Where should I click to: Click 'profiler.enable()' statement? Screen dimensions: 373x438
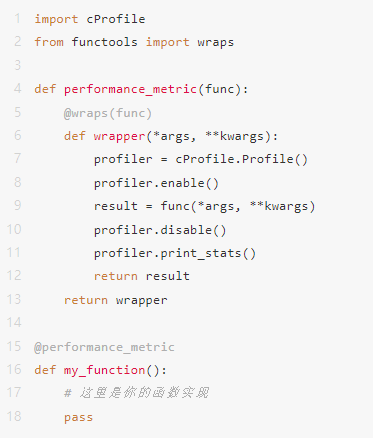(x=156, y=183)
